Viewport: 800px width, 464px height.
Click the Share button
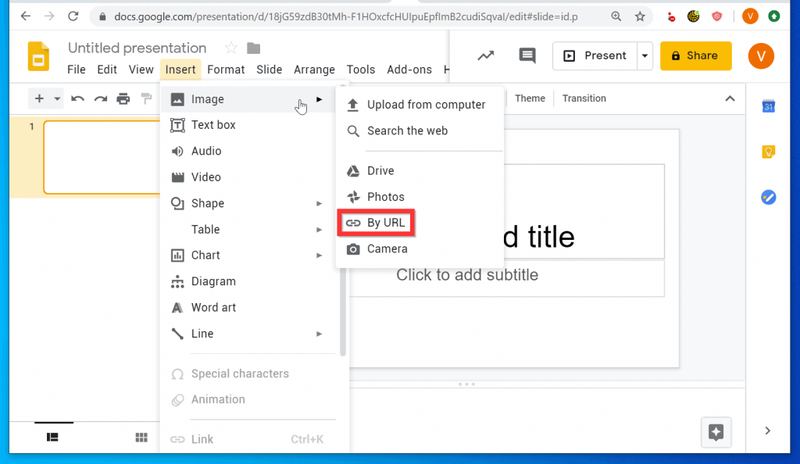(x=695, y=56)
